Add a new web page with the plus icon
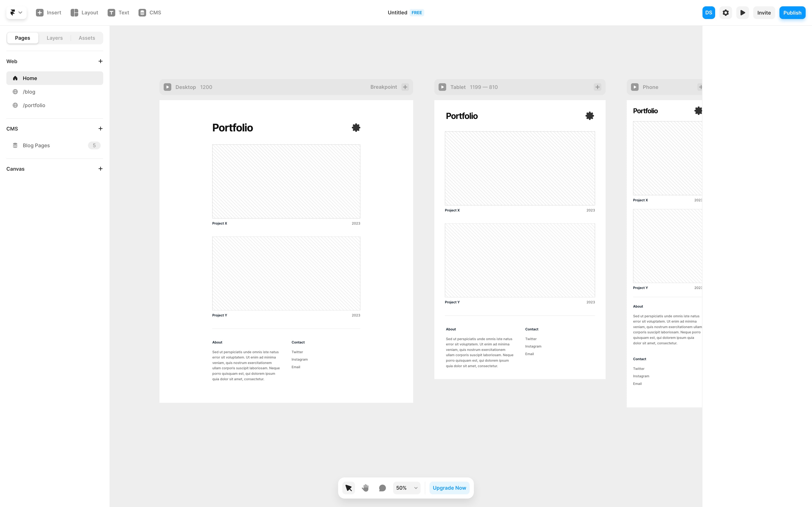This screenshot has height=507, width=812. [100, 61]
